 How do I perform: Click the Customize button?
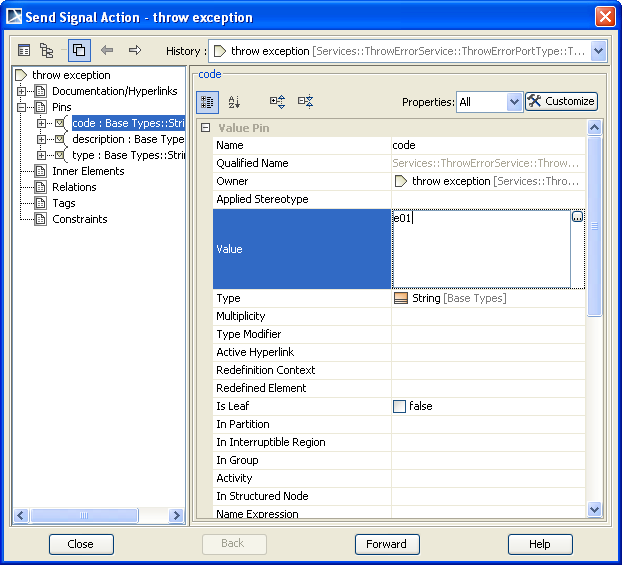[561, 101]
